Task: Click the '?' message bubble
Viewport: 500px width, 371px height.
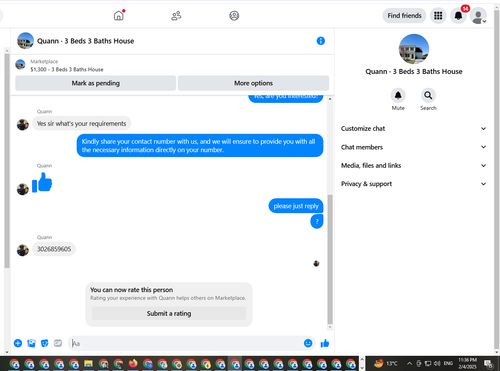Action: (317, 221)
